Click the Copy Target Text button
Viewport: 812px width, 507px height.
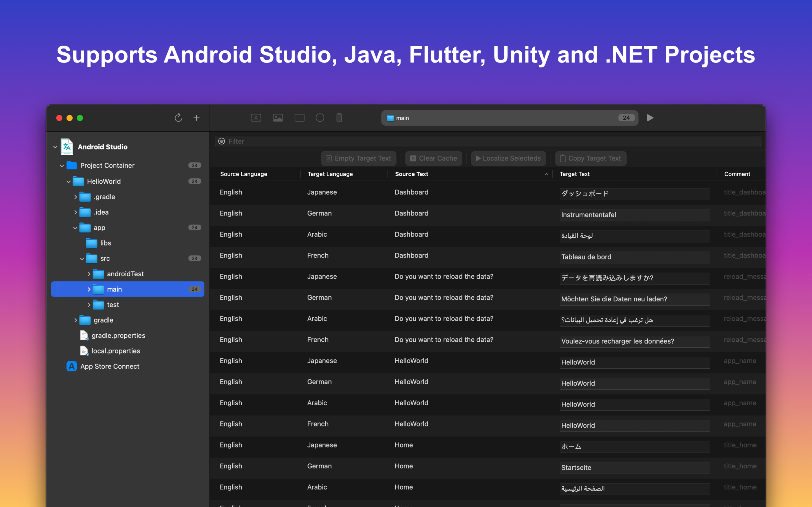click(x=591, y=158)
